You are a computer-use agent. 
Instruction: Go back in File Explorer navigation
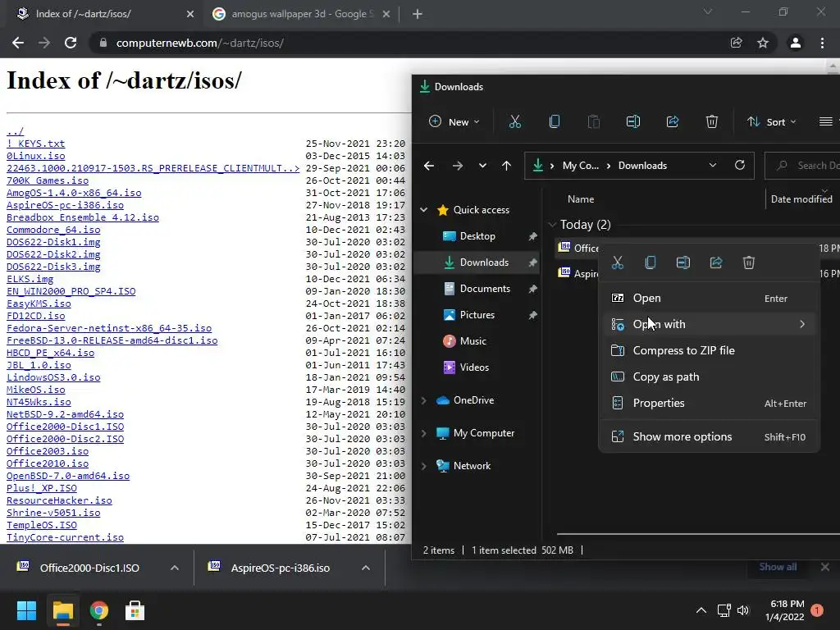(429, 166)
